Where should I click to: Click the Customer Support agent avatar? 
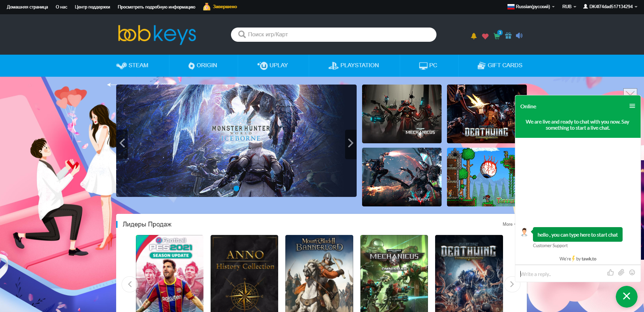[x=524, y=233]
